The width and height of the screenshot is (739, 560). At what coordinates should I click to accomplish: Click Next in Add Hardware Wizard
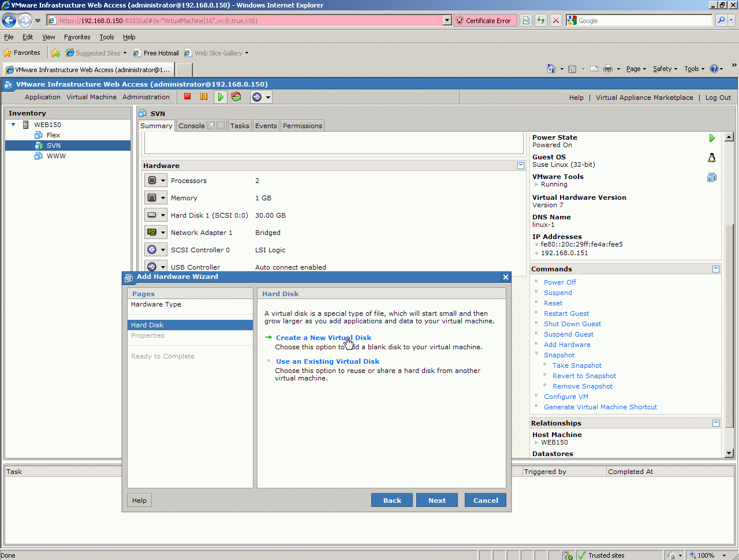437,500
